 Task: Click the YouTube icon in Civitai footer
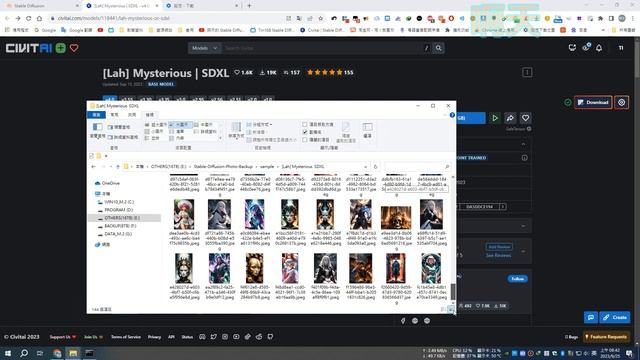click(x=236, y=337)
